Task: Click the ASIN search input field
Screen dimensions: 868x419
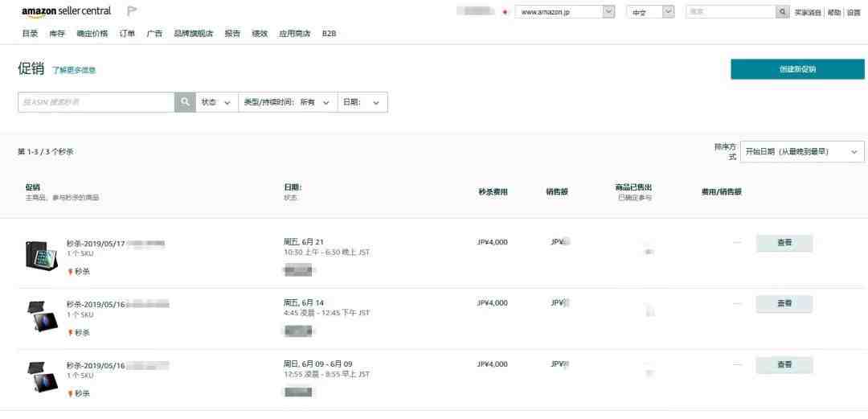Action: (x=96, y=102)
